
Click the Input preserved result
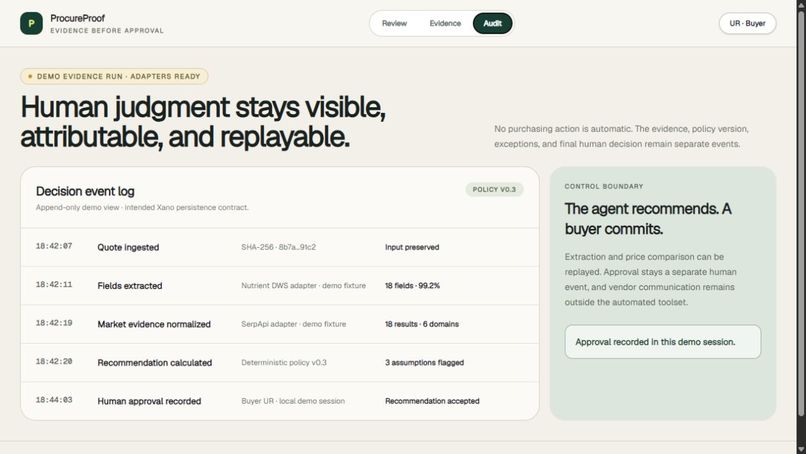coord(412,247)
